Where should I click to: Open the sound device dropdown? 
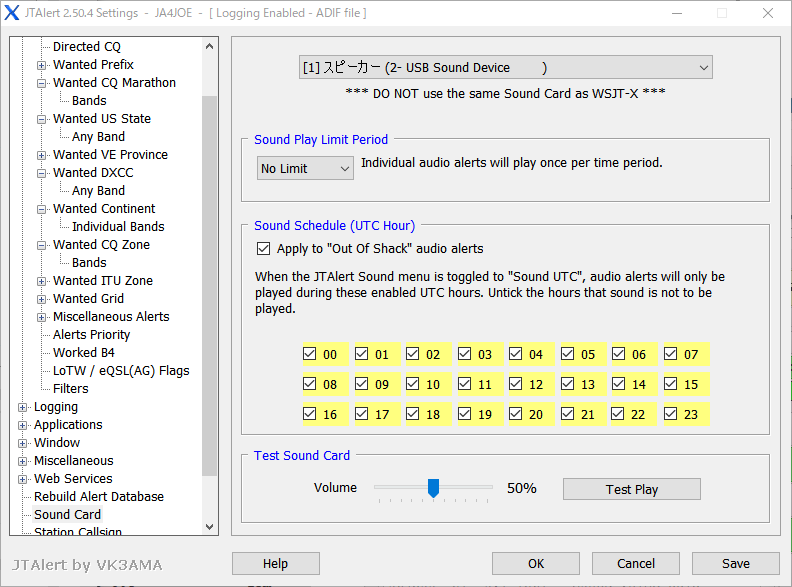[x=506, y=67]
